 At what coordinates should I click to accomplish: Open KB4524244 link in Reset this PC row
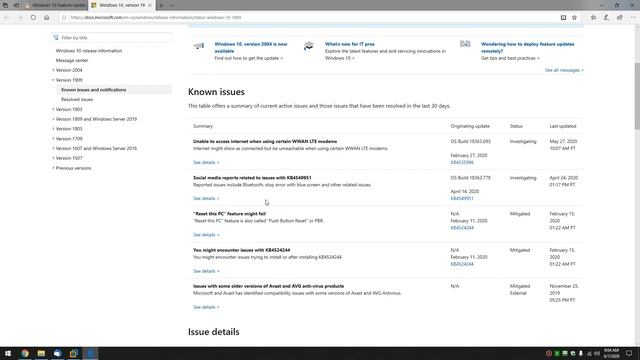(462, 228)
